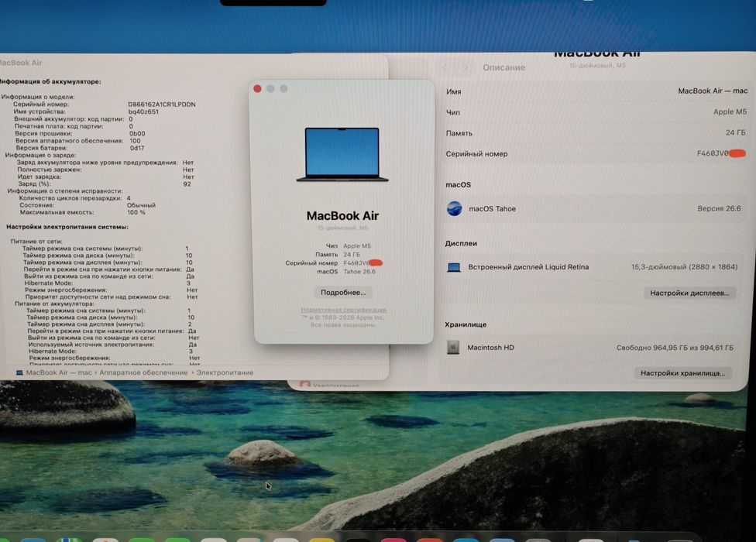Image resolution: width=756 pixels, height=542 pixels.
Task: Click 24 ГБ value in Settings window
Action: (735, 132)
